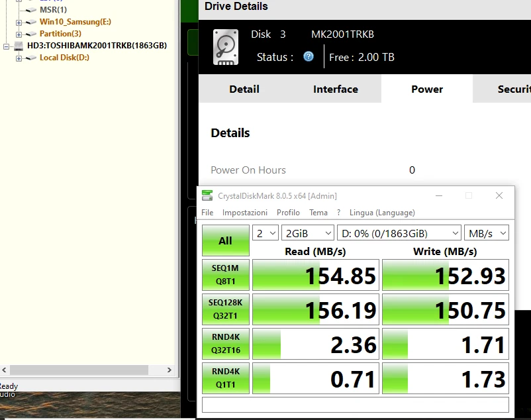Start the SEQ128K Q32T1 test
Screen dimensions: 531x420
tap(225, 309)
